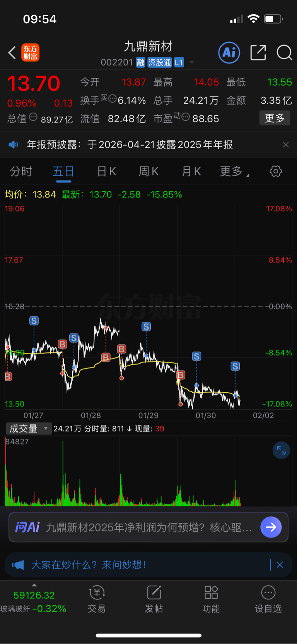Select the 五日 tab
This screenshot has height=644, width=297.
point(63,171)
